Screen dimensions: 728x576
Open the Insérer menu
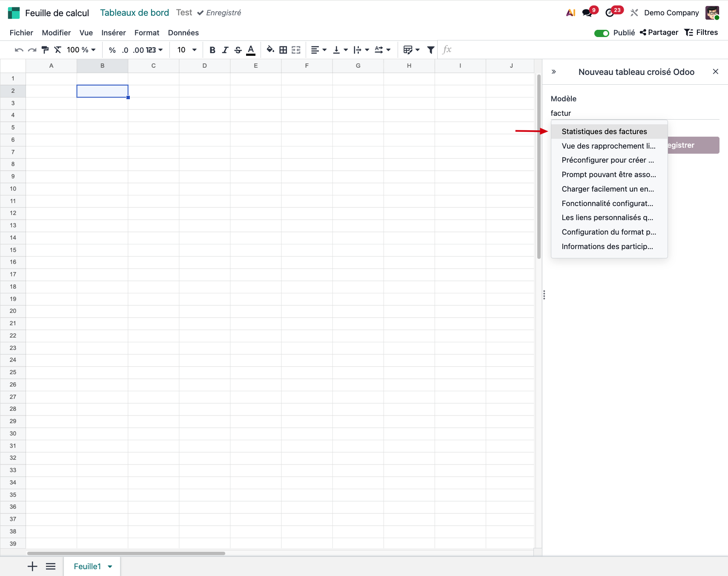click(113, 33)
